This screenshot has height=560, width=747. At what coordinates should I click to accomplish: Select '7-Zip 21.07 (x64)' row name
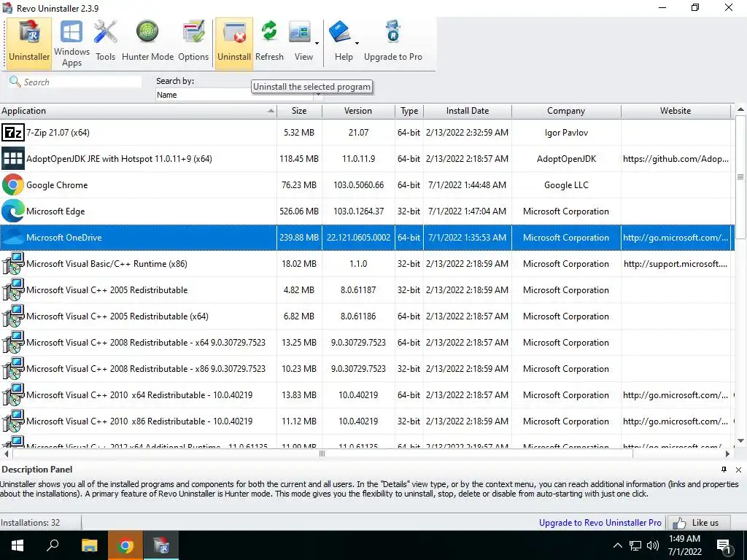point(58,133)
